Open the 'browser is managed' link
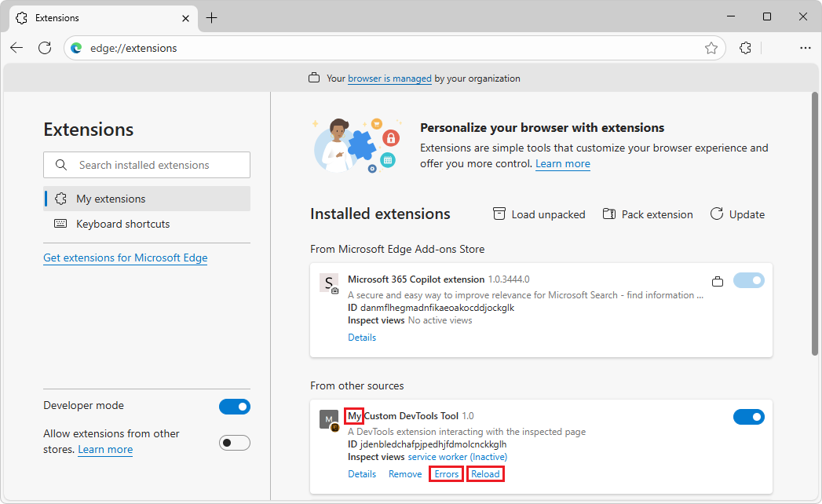The width and height of the screenshot is (822, 504). pyautogui.click(x=389, y=79)
